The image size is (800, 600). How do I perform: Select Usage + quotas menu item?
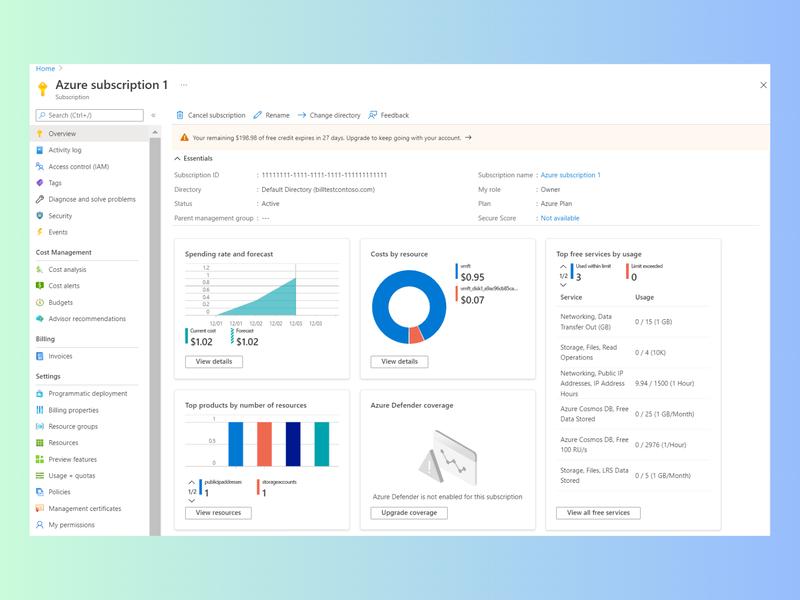click(x=91, y=476)
